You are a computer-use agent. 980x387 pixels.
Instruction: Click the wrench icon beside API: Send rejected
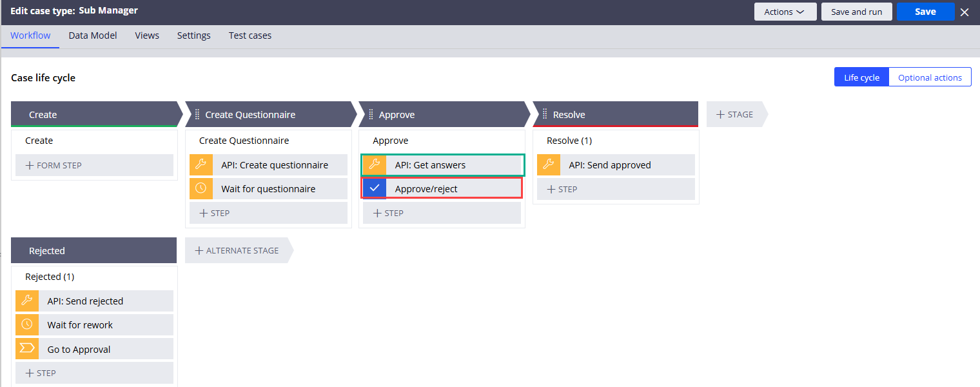click(27, 301)
